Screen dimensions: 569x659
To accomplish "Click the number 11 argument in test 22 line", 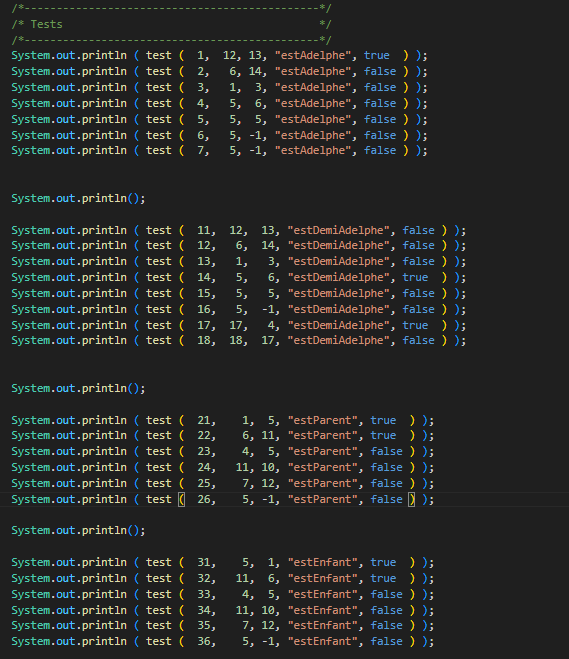I will coord(268,435).
